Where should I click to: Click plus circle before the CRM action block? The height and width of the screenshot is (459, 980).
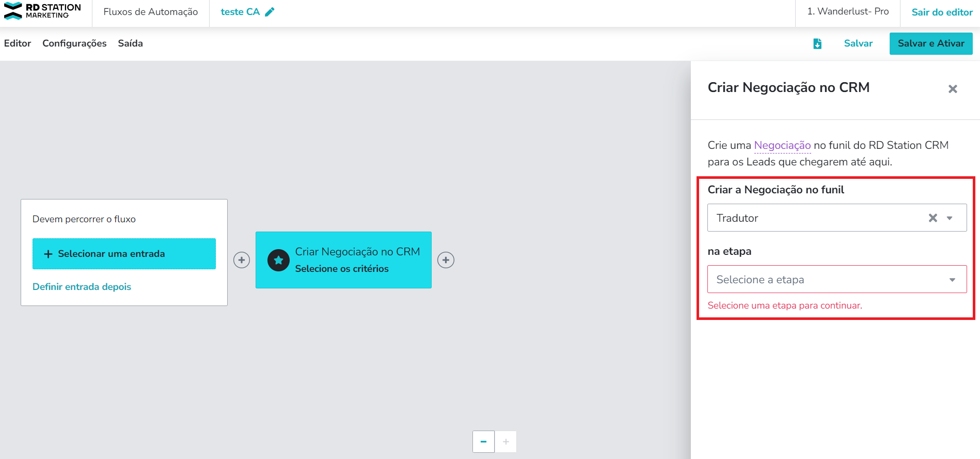(242, 260)
